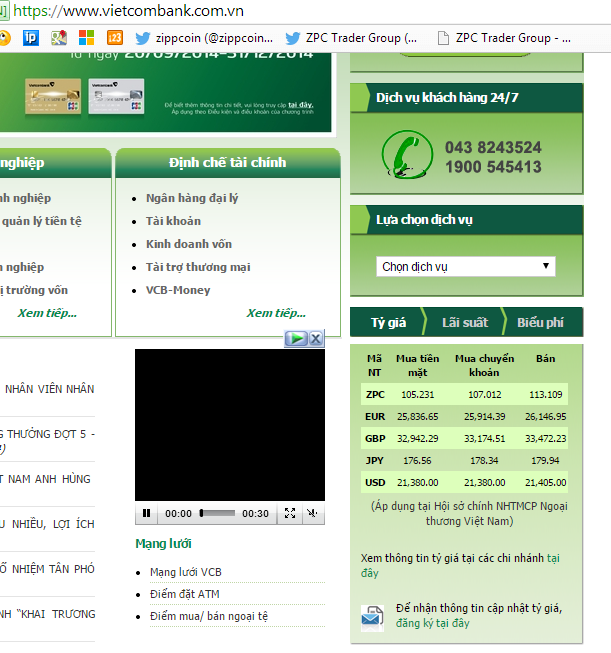Click Xem tiếp under the nghiệp panel
611x653 pixels.
click(x=47, y=313)
